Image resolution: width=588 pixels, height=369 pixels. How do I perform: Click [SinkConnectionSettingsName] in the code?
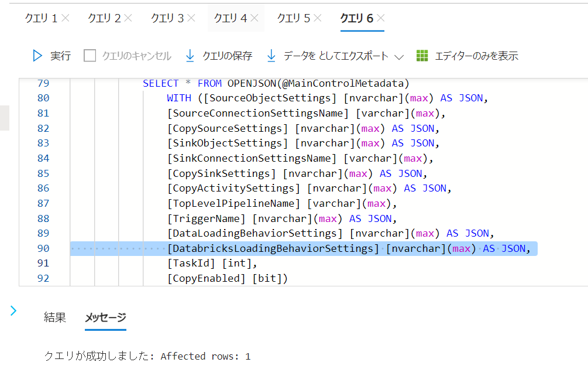click(252, 158)
